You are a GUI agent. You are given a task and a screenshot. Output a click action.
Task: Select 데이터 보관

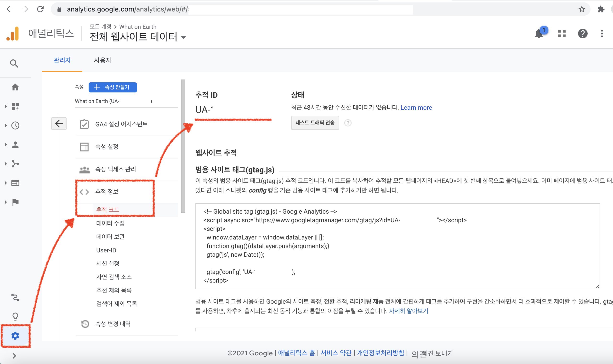[110, 237]
